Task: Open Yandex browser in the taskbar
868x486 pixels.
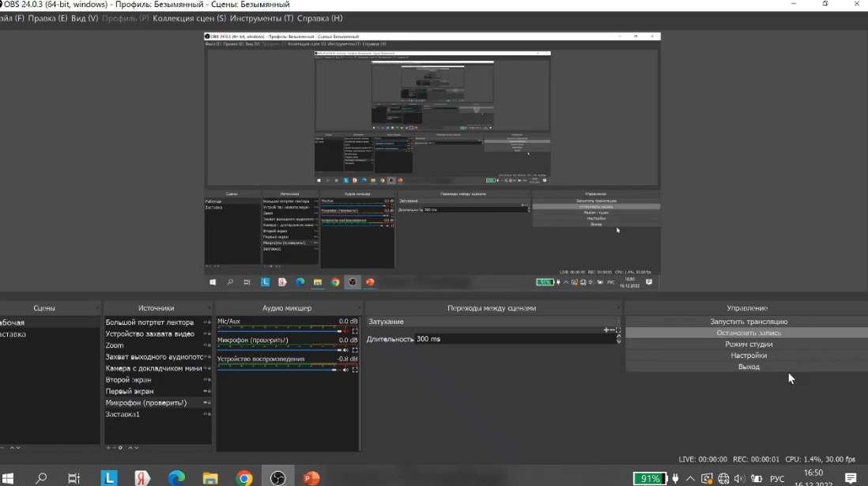Action: coord(143,478)
